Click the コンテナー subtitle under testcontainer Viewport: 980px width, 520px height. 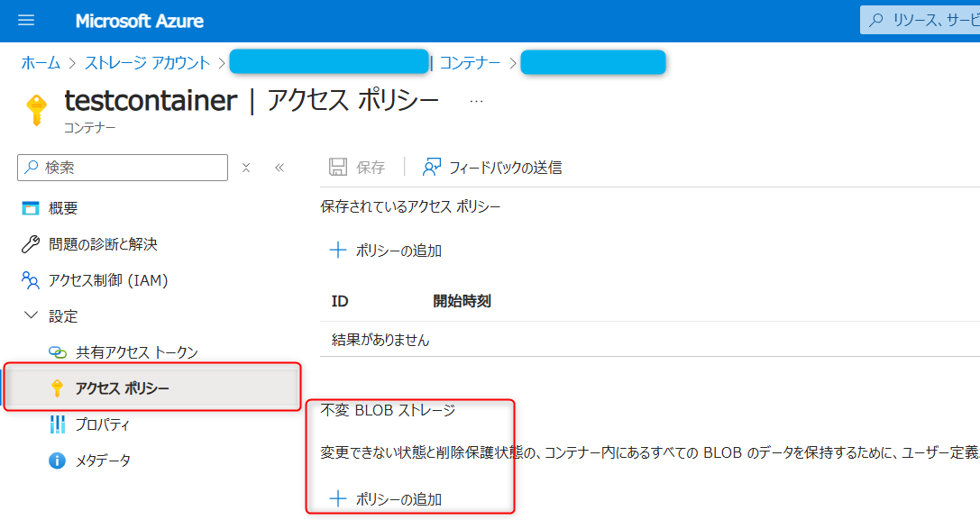click(x=90, y=127)
